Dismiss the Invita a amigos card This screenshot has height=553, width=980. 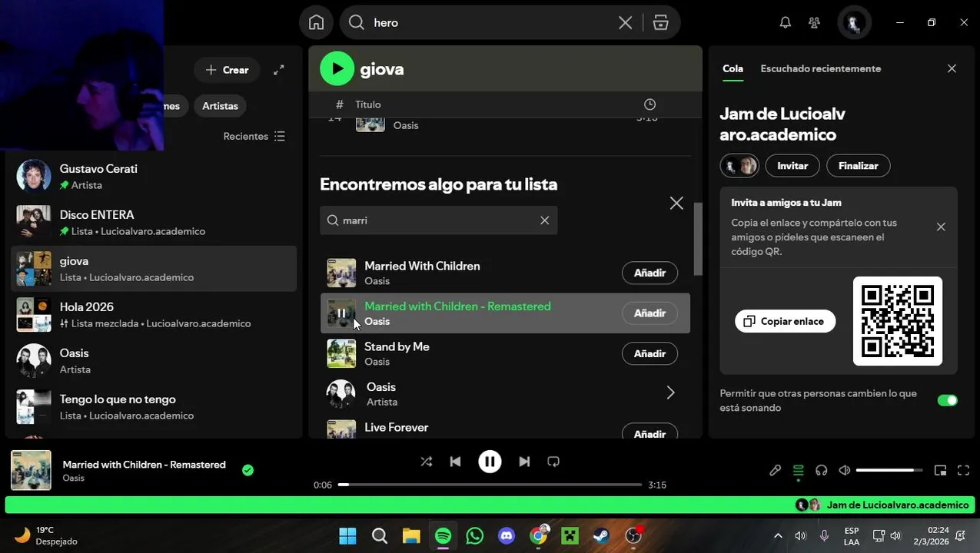(x=941, y=227)
